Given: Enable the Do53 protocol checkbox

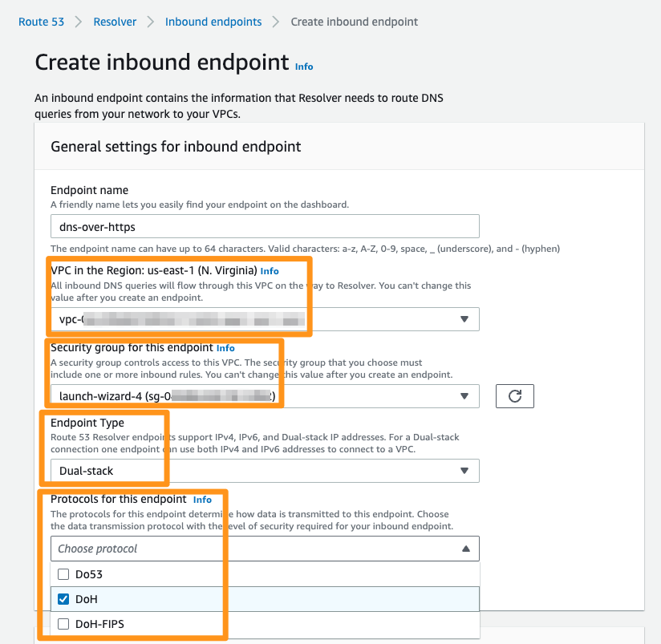Looking at the screenshot, I should tap(65, 573).
